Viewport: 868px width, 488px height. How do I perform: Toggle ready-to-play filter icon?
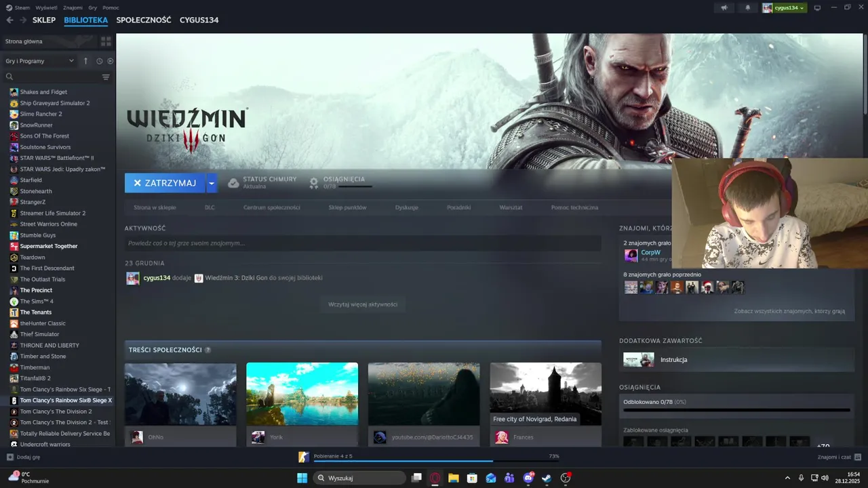click(x=111, y=61)
